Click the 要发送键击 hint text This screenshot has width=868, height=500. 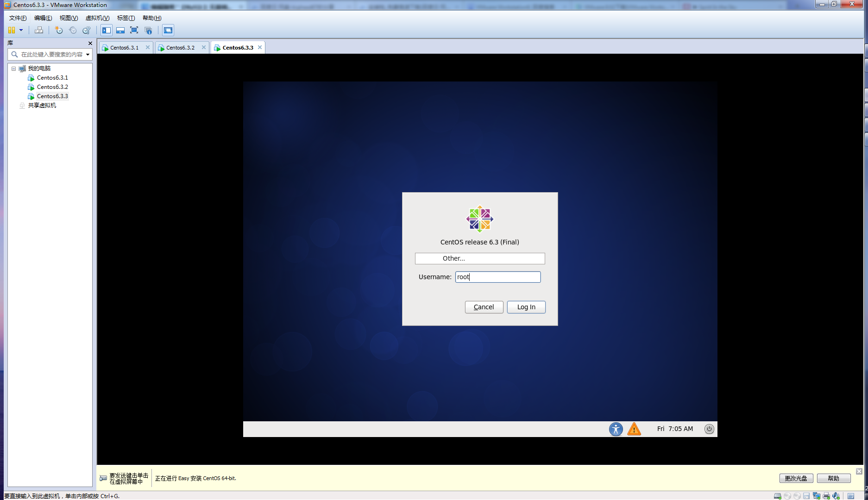[x=129, y=479]
